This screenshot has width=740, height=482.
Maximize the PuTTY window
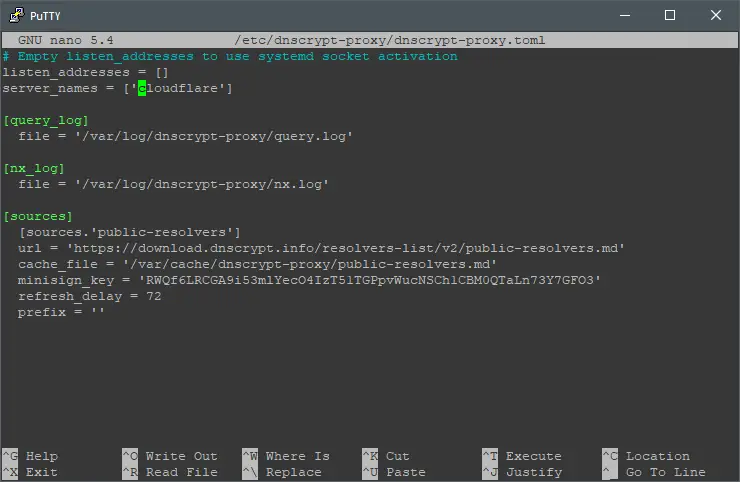670,15
